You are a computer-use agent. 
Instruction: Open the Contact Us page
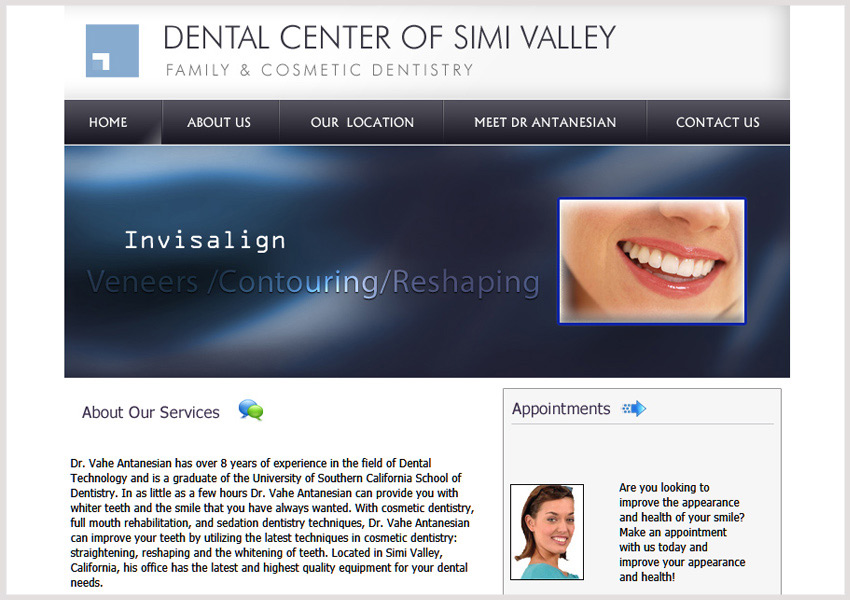[718, 122]
